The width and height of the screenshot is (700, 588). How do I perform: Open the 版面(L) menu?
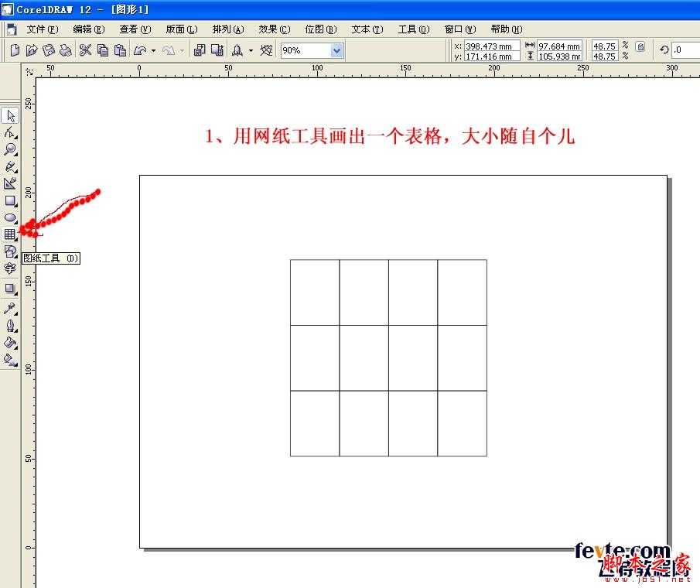point(182,29)
